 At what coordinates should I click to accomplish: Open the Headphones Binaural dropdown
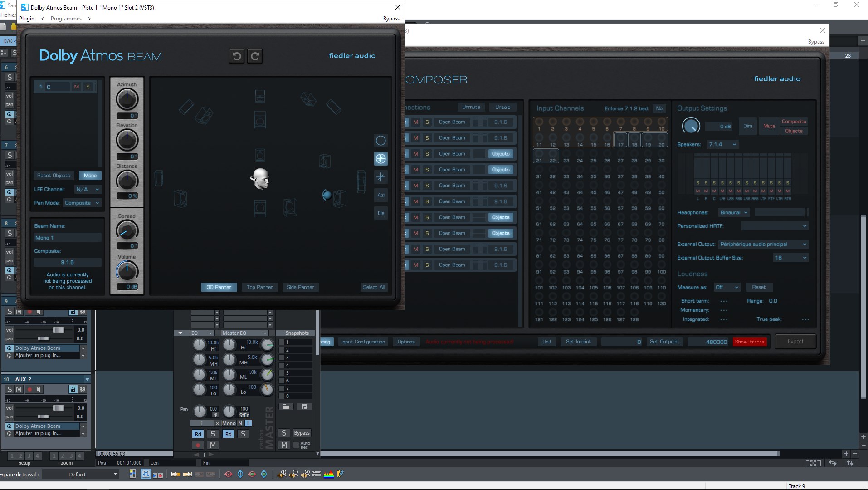pyautogui.click(x=733, y=212)
